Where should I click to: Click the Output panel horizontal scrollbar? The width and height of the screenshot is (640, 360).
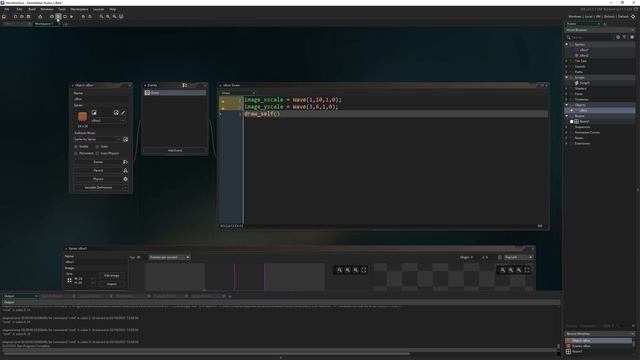tap(206, 354)
